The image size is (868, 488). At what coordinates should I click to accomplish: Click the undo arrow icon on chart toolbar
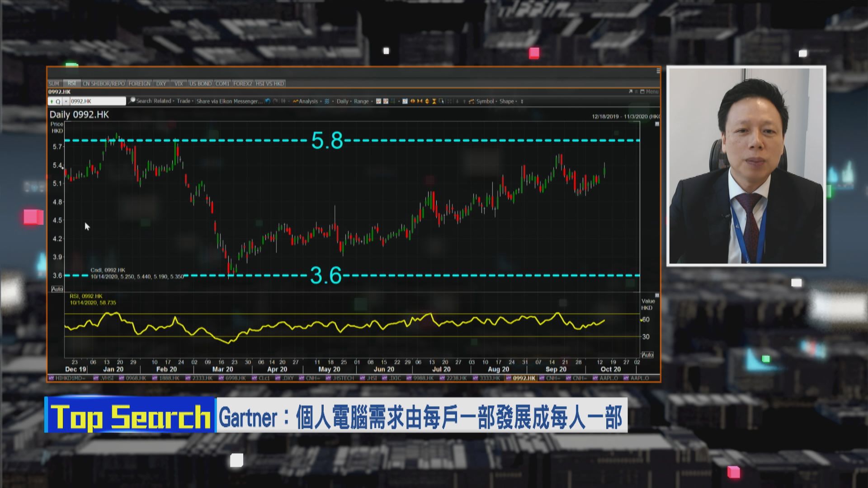[x=267, y=101]
